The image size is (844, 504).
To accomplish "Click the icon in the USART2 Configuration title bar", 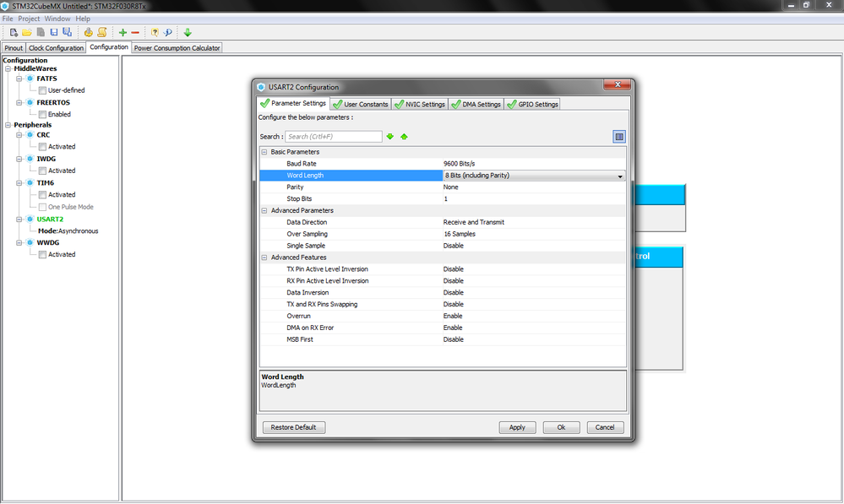I will pyautogui.click(x=261, y=87).
